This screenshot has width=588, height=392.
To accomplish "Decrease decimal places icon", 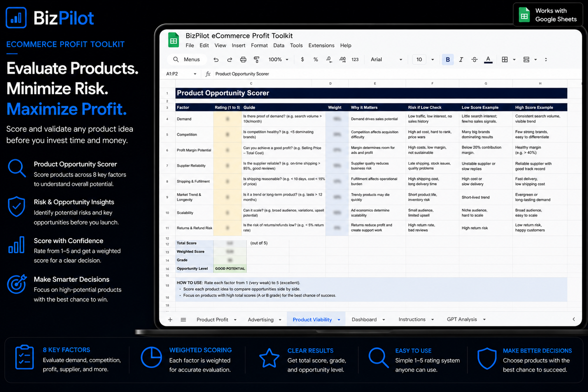I will point(329,60).
